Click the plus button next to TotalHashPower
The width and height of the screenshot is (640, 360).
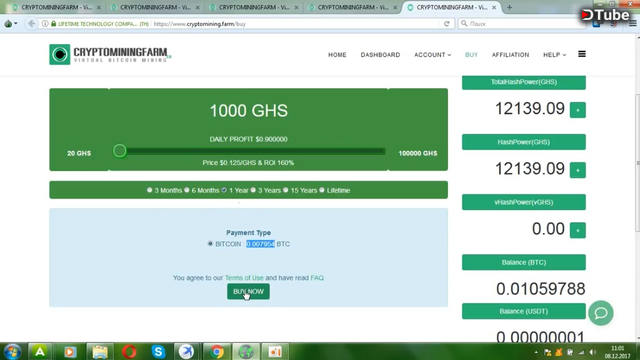pos(578,110)
